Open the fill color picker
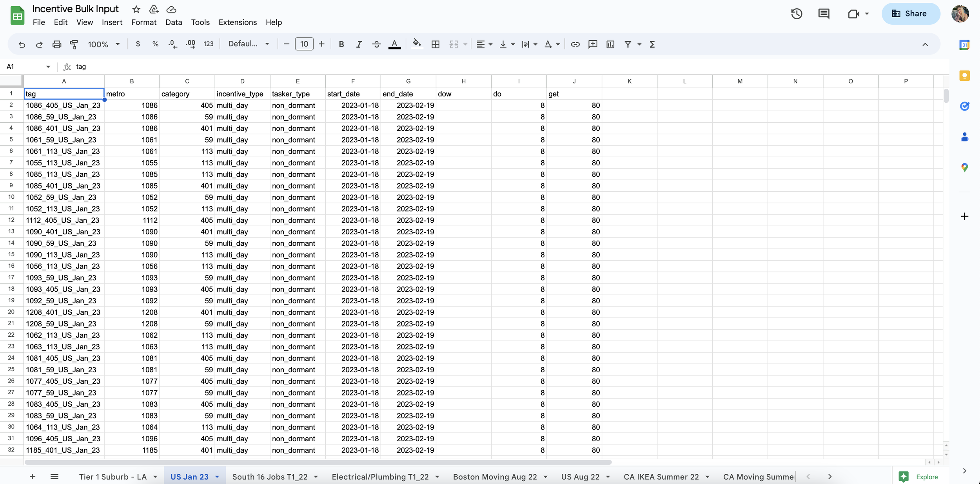Viewport: 980px width, 484px height. coord(417,44)
